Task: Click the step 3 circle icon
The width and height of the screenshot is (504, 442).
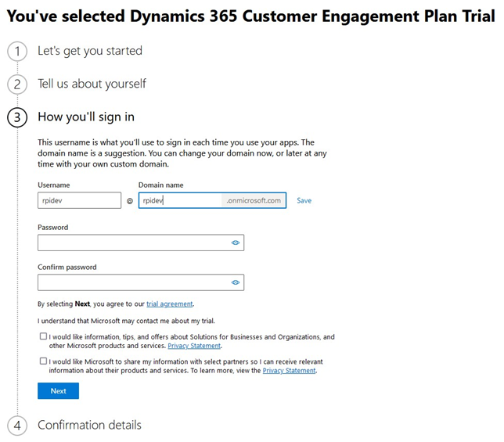Action: point(16,117)
